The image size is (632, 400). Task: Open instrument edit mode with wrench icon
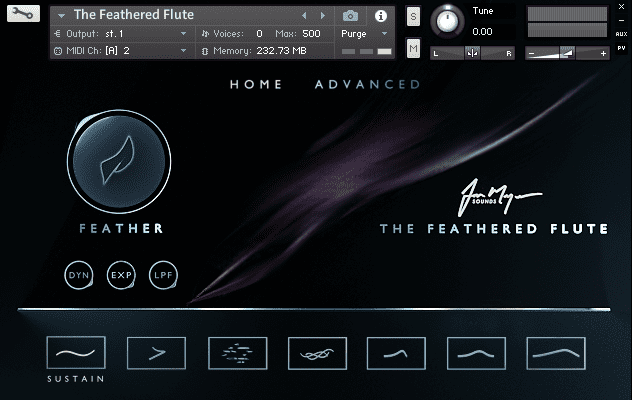click(x=24, y=14)
